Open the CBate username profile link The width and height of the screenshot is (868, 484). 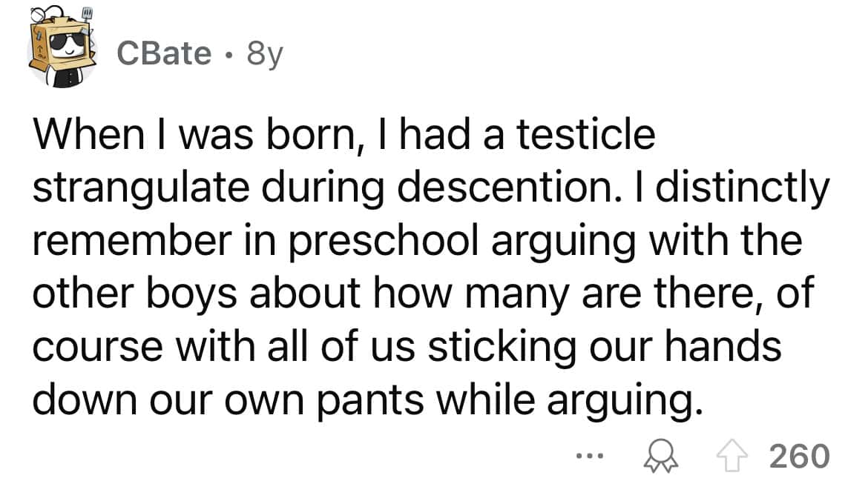[164, 53]
